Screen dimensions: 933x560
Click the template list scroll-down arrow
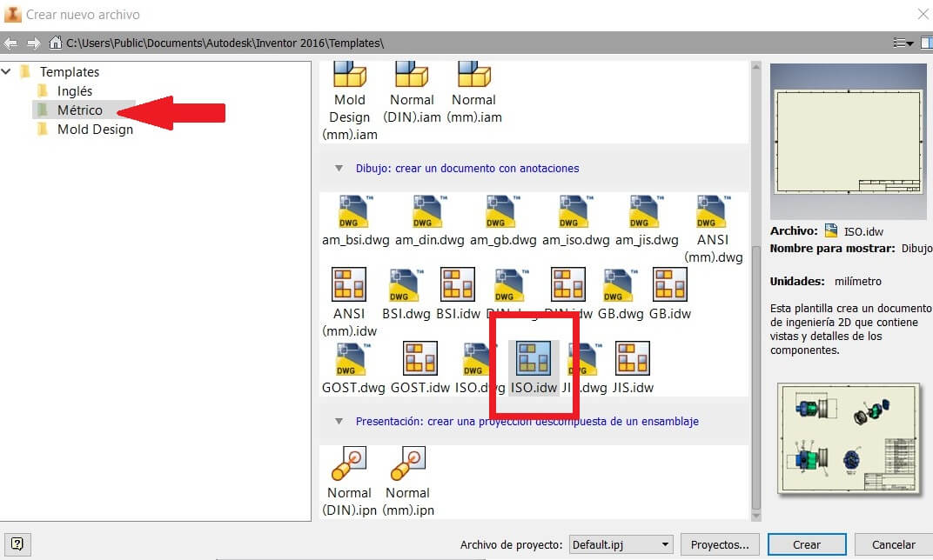(x=756, y=516)
